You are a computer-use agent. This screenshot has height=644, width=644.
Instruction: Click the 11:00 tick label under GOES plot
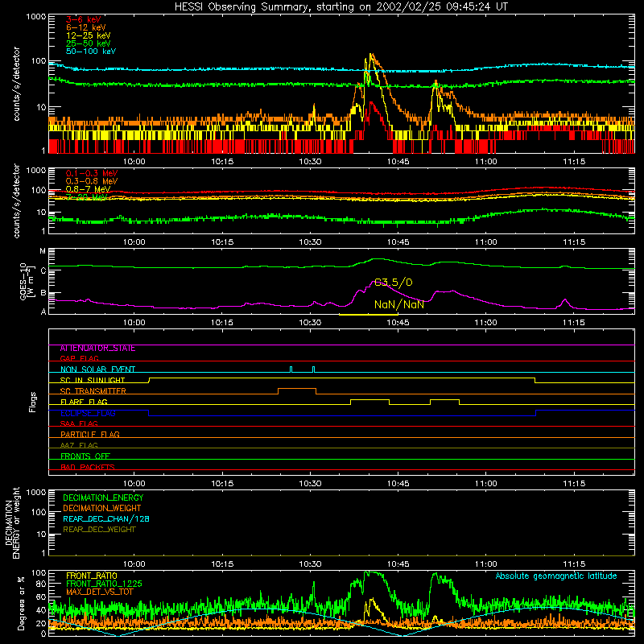(x=486, y=323)
